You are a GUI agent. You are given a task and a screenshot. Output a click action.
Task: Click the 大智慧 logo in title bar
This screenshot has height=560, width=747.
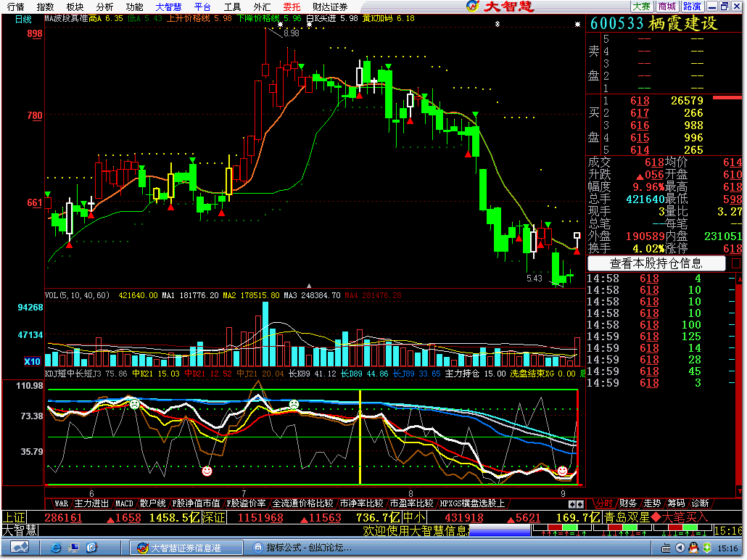[500, 7]
